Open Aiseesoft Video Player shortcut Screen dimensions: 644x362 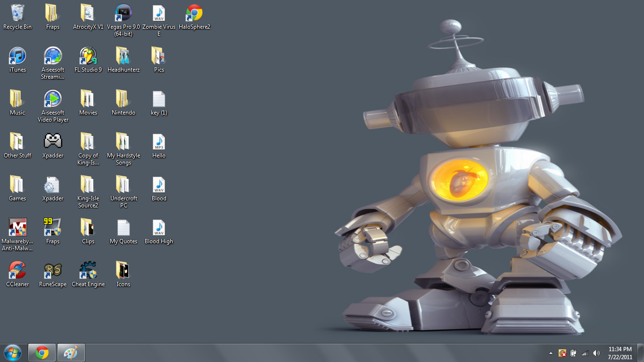click(x=53, y=106)
